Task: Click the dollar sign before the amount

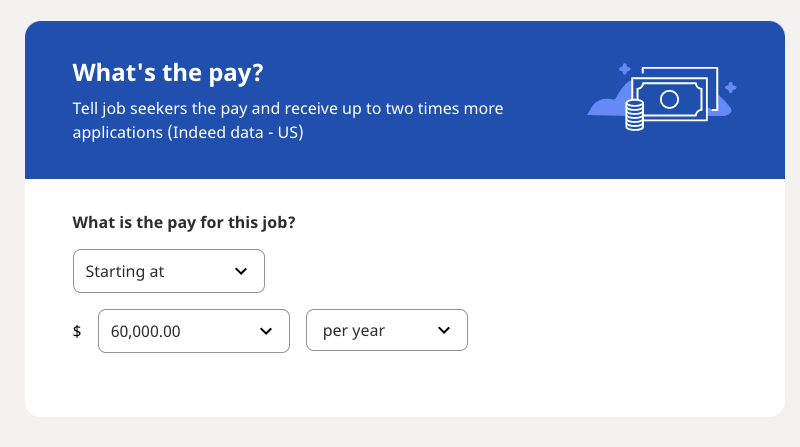Action: pyautogui.click(x=77, y=331)
